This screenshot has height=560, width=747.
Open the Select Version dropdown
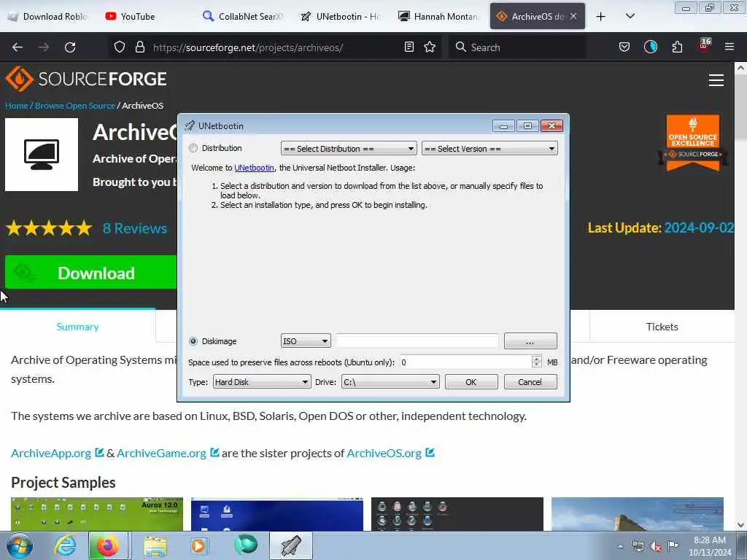pos(489,149)
